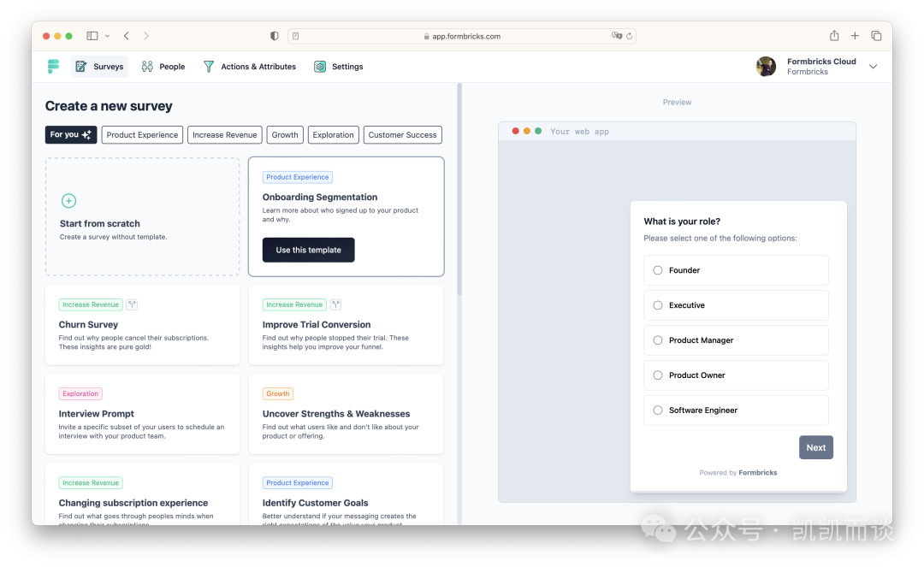Select the Product Owner radio option
The image size is (924, 567).
658,375
